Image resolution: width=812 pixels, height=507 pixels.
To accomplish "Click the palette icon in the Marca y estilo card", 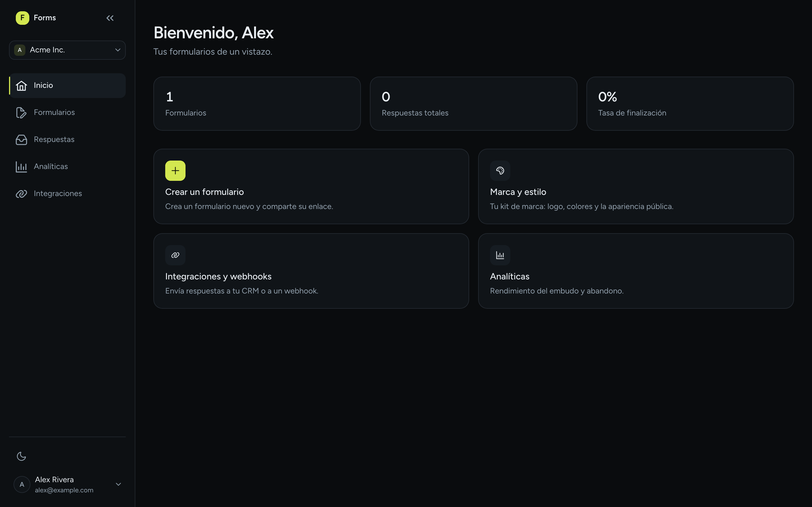I will click(x=500, y=171).
